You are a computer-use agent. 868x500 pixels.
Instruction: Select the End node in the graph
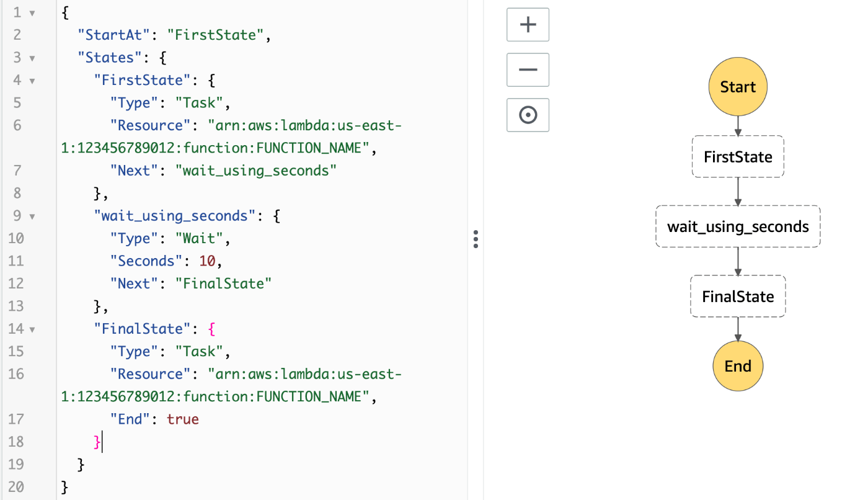[738, 366]
